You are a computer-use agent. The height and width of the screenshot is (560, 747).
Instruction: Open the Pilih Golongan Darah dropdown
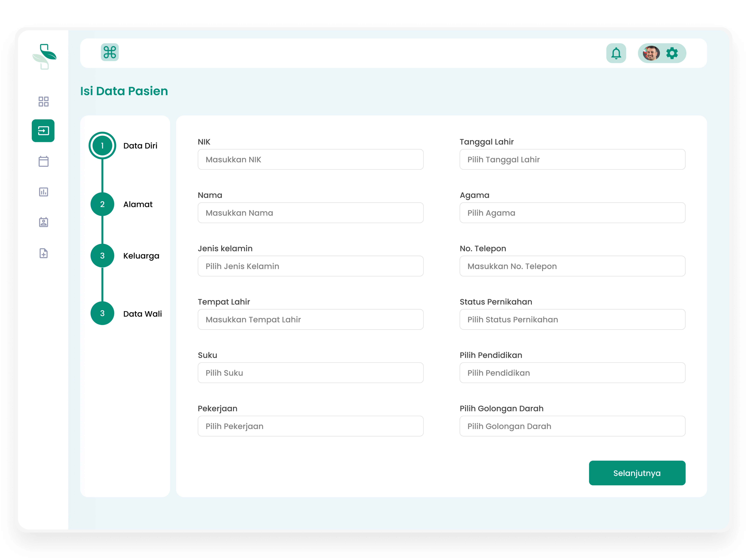[x=572, y=426]
